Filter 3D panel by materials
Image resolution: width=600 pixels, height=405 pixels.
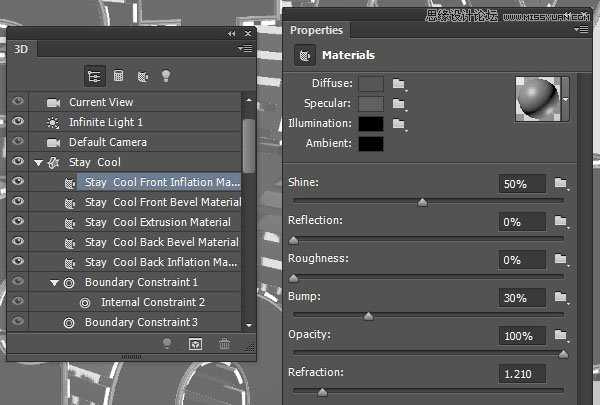(x=143, y=77)
